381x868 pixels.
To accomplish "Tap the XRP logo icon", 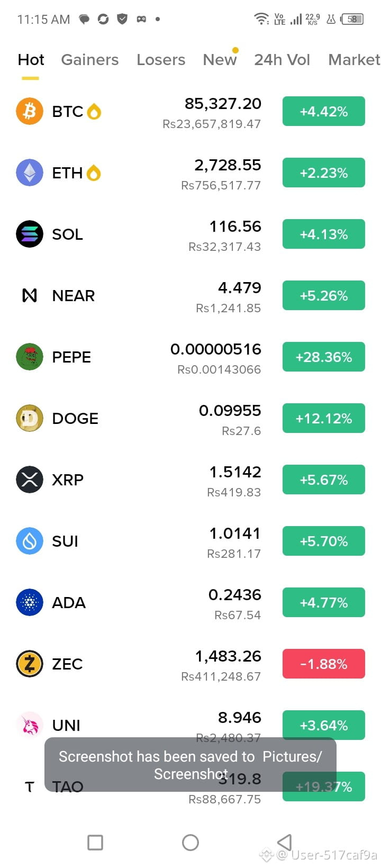I will (x=30, y=480).
